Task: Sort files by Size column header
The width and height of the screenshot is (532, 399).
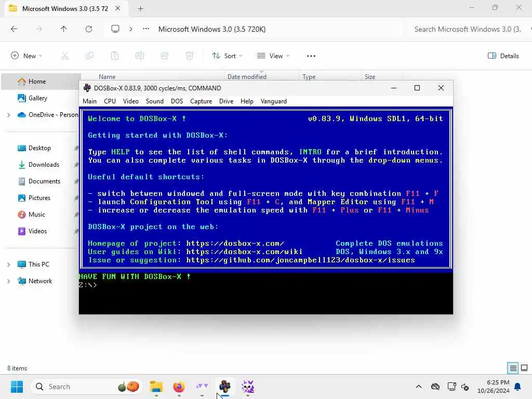Action: [x=370, y=77]
